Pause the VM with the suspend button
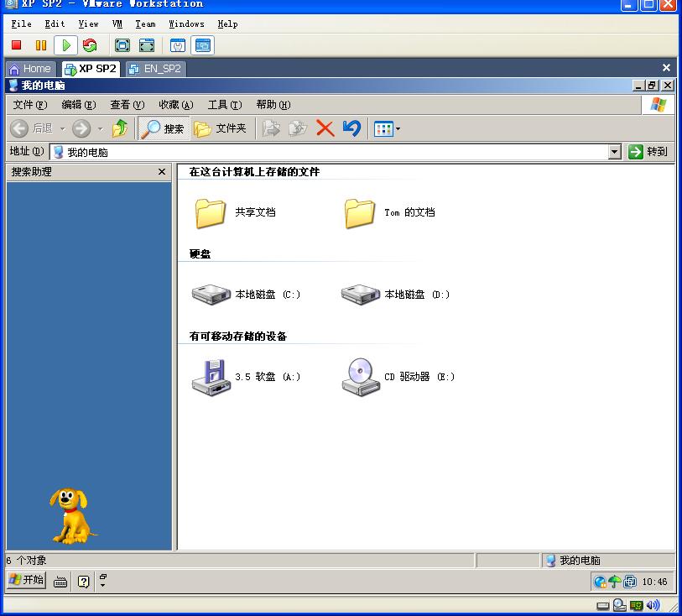This screenshot has height=616, width=682. point(41,45)
